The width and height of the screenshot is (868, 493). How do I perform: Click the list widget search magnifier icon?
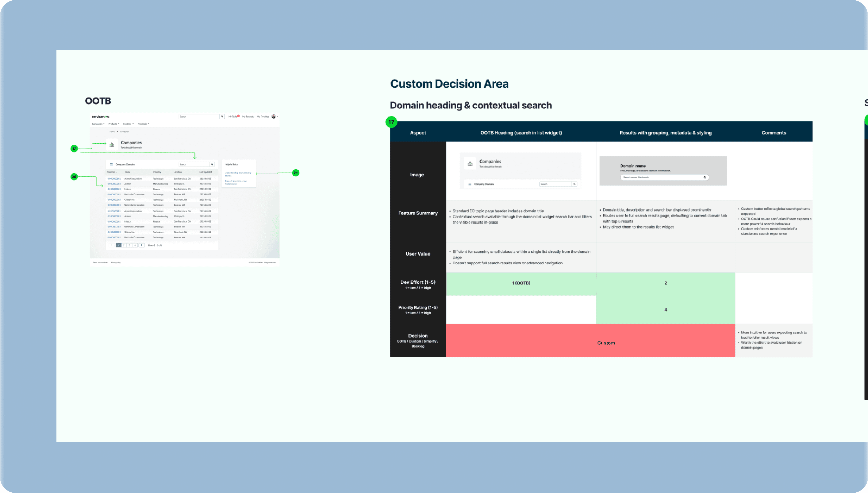(212, 164)
